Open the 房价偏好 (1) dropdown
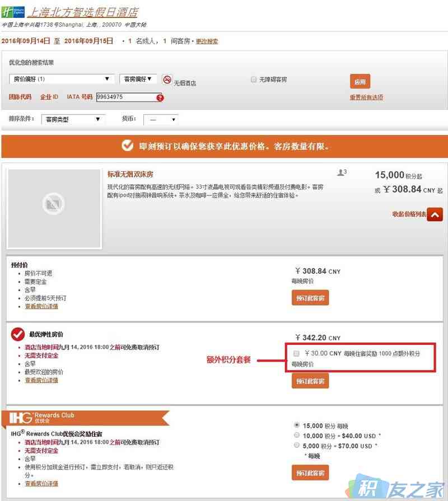Screen dimensions: 448x501 point(62,79)
